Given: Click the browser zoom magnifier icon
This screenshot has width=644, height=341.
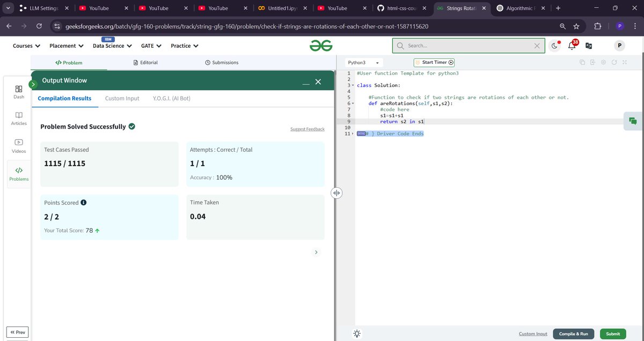Looking at the screenshot, I should pos(562,26).
